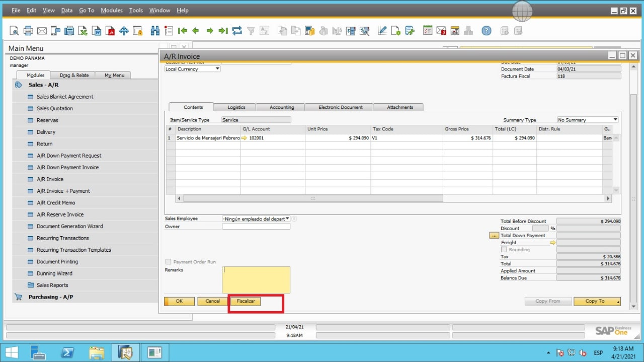The width and height of the screenshot is (644, 362).
Task: Click the Discount percent field
Action: [x=540, y=229]
